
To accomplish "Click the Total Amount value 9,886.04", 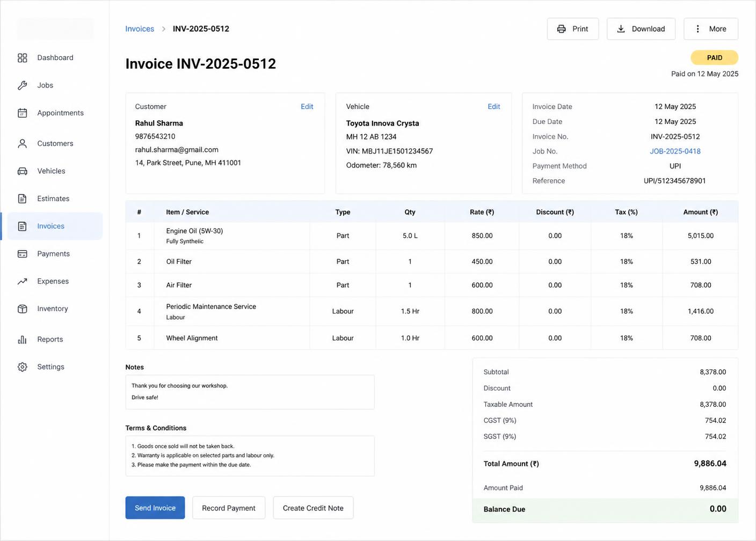I will 710,464.
